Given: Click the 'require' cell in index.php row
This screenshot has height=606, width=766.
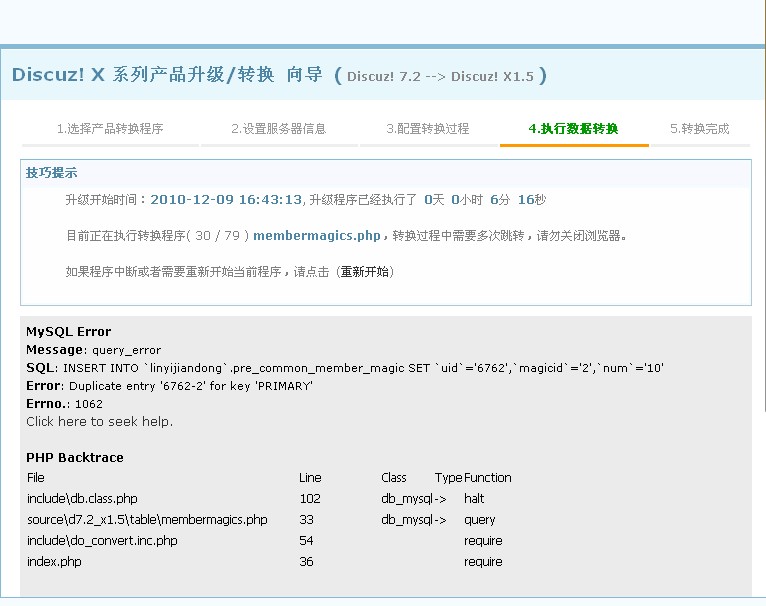Looking at the screenshot, I should [483, 562].
